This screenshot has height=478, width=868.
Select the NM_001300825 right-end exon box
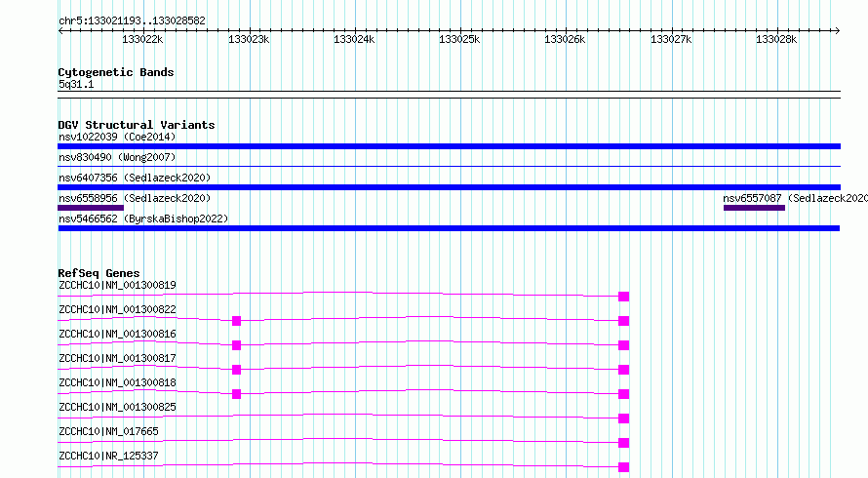624,418
